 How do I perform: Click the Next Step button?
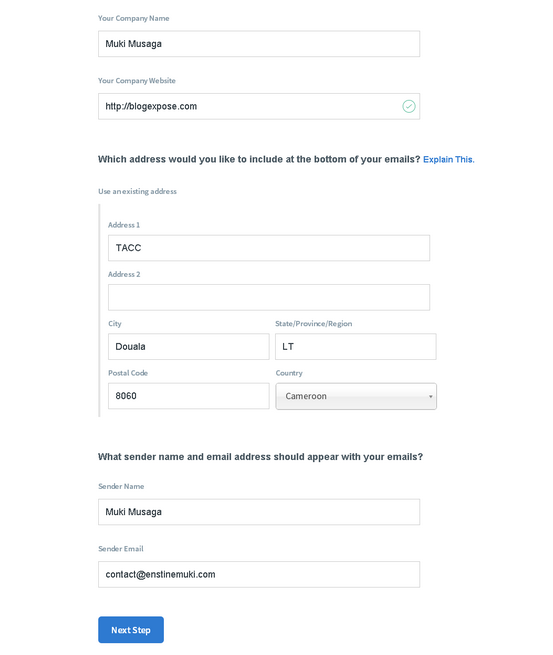(131, 630)
